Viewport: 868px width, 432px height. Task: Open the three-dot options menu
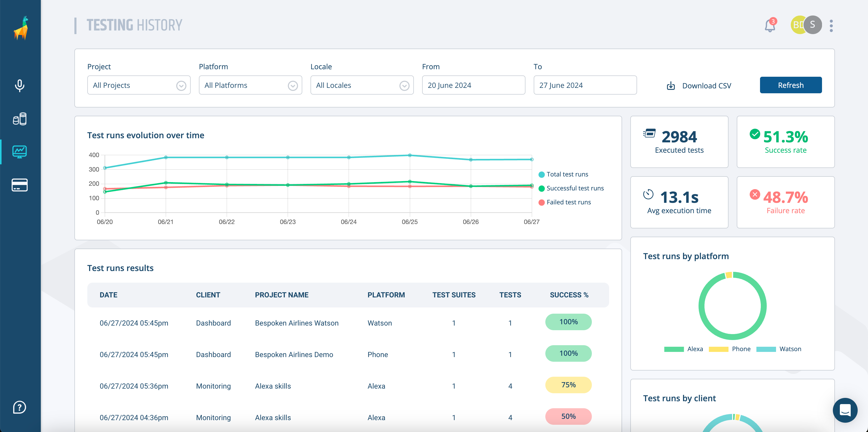(831, 26)
